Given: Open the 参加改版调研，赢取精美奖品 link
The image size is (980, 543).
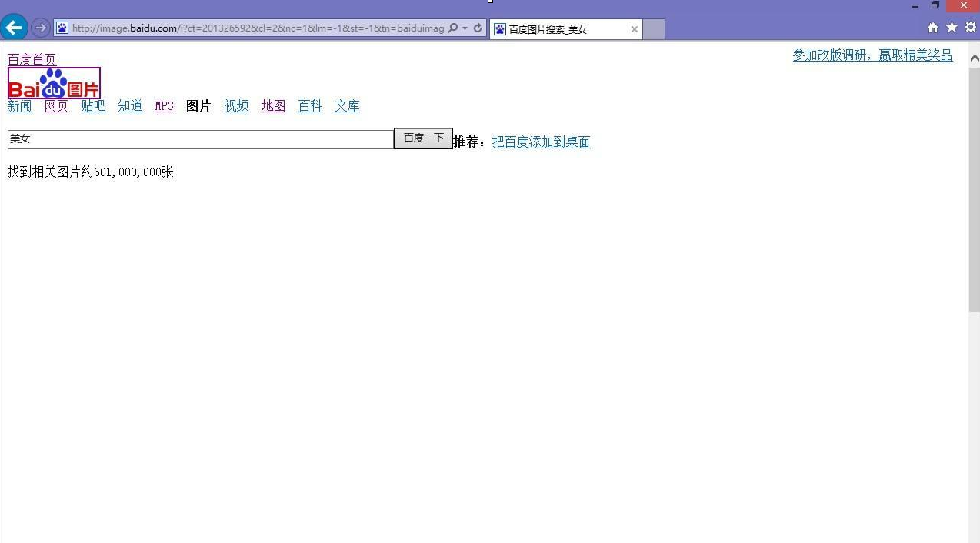Looking at the screenshot, I should pos(872,55).
